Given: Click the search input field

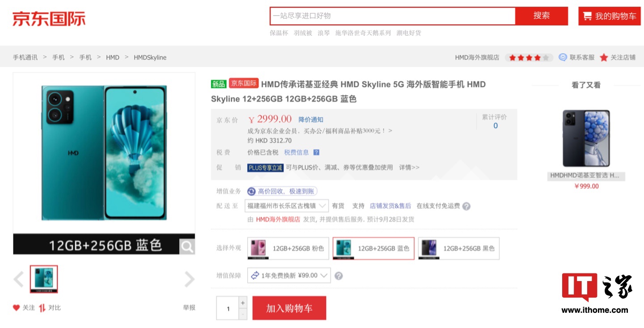Looking at the screenshot, I should tap(392, 16).
